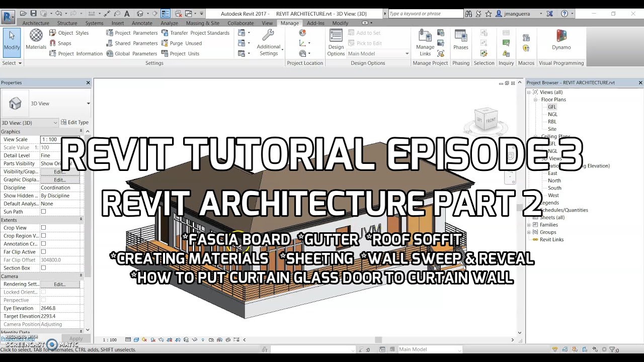Click the Location icon in Project Location panel
This screenshot has width=644, height=362.
tap(302, 33)
